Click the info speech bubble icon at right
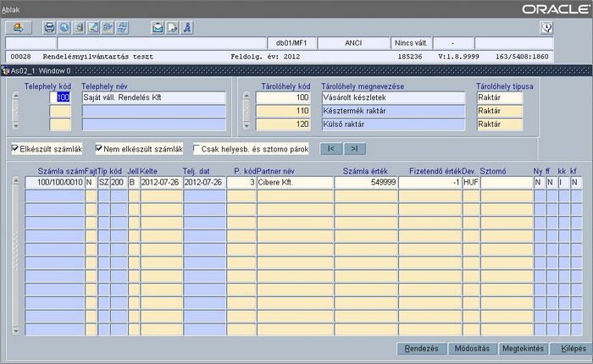 pos(547,28)
